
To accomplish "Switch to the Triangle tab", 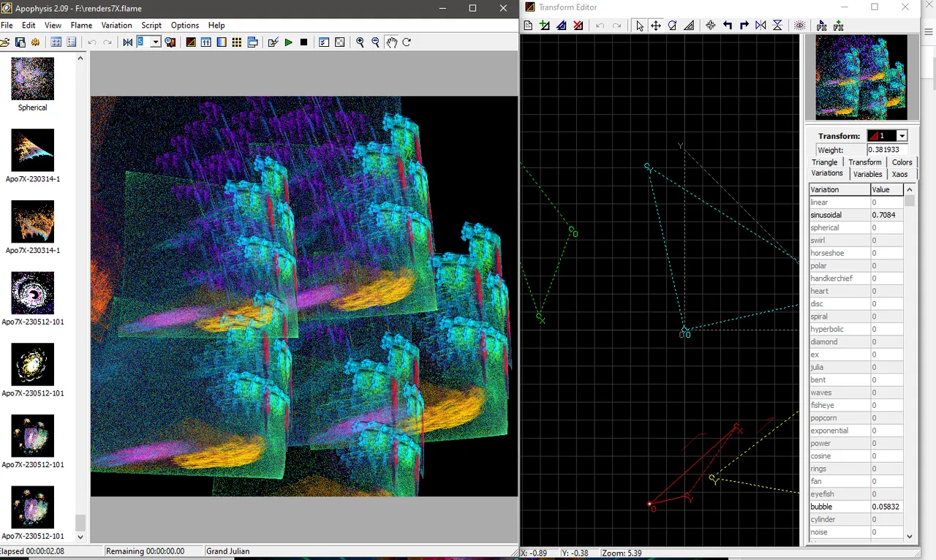I will tap(824, 162).
